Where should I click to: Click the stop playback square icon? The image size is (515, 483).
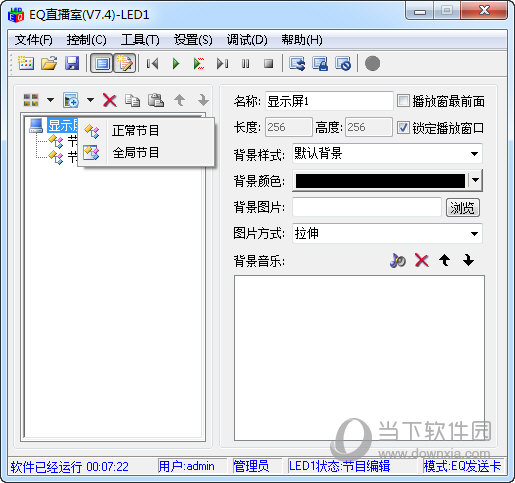point(269,63)
